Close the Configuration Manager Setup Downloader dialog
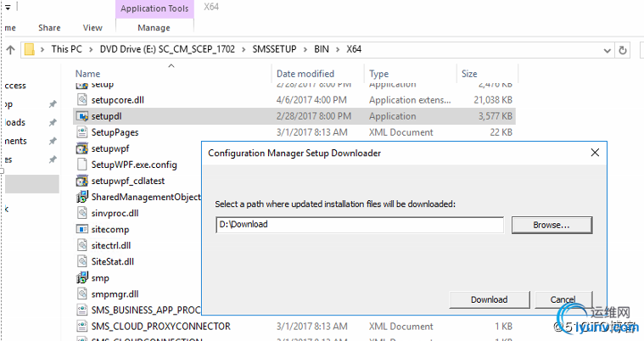Image resolution: width=644 pixels, height=341 pixels. pyautogui.click(x=595, y=153)
